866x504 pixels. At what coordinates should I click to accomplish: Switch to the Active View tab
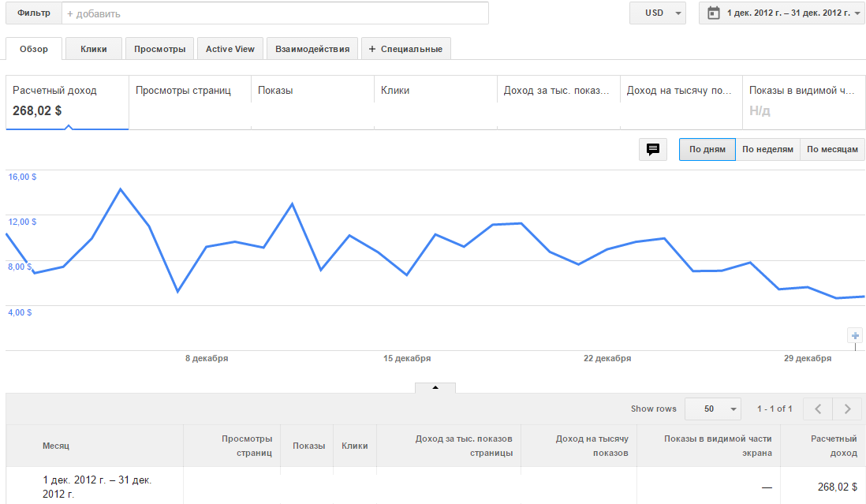(230, 49)
